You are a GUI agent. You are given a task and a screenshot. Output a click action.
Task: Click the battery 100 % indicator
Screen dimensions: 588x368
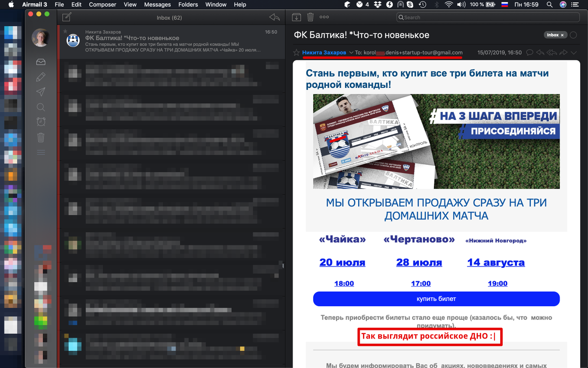tap(483, 4)
